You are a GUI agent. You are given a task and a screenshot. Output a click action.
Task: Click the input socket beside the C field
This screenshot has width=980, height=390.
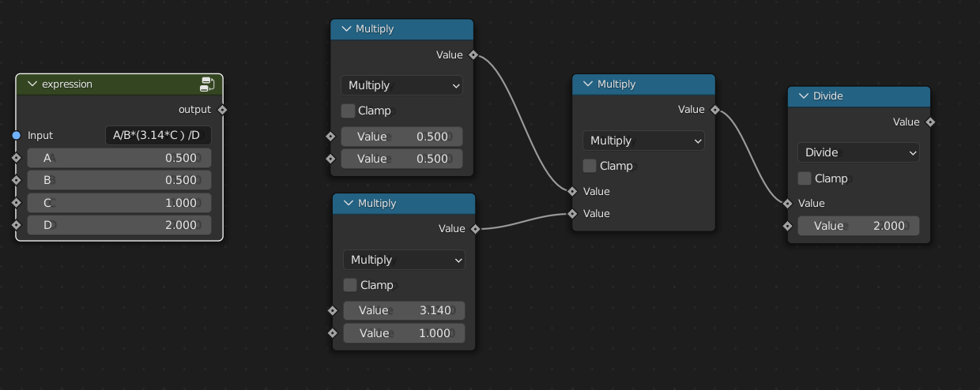click(16, 203)
